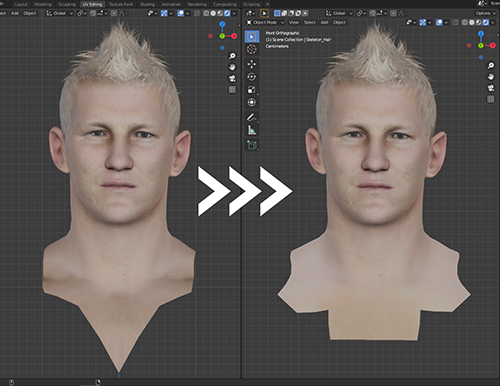
Task: Pick the Annotate tool
Action: 252,117
